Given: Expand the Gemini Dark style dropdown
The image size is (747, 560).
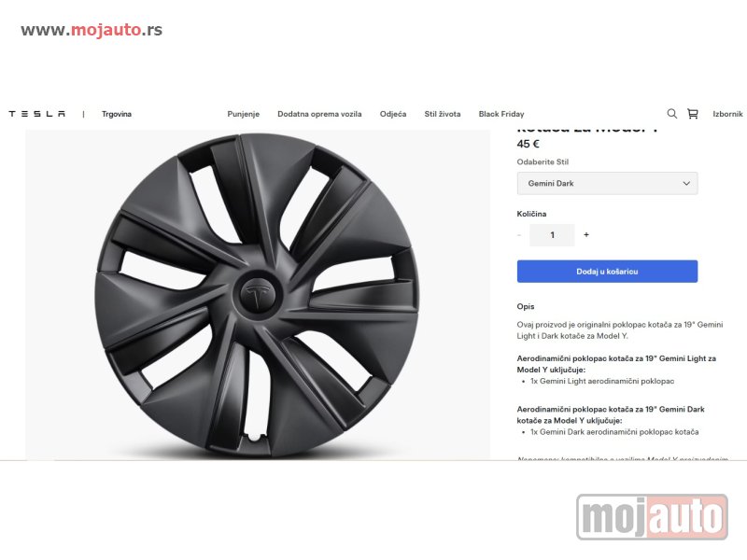Looking at the screenshot, I should click(608, 183).
